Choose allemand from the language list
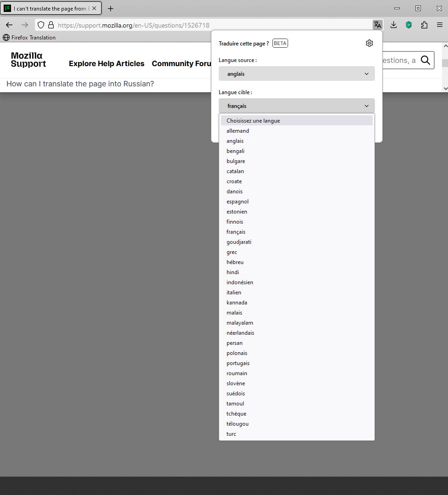The height and width of the screenshot is (495, 448). point(297,131)
